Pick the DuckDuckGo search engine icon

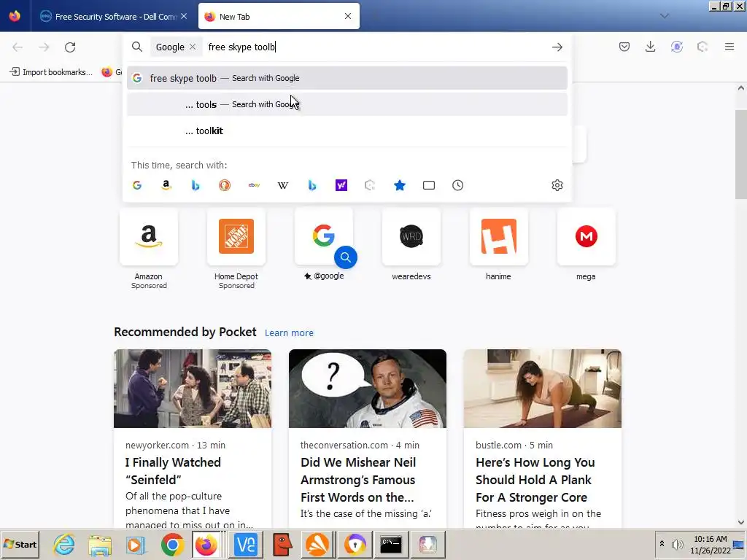pos(225,185)
